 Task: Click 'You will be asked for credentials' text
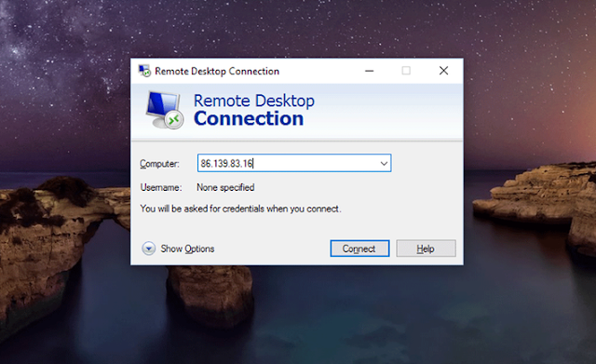(240, 209)
